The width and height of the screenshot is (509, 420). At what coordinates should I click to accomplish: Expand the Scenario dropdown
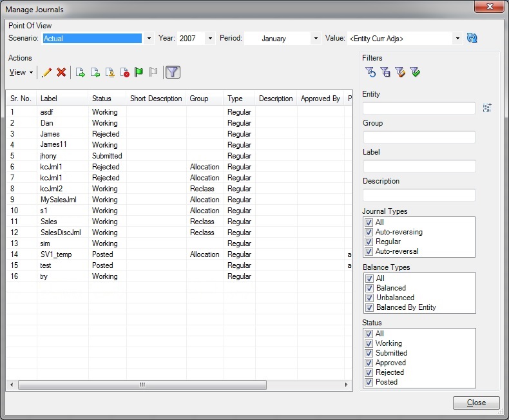point(149,39)
